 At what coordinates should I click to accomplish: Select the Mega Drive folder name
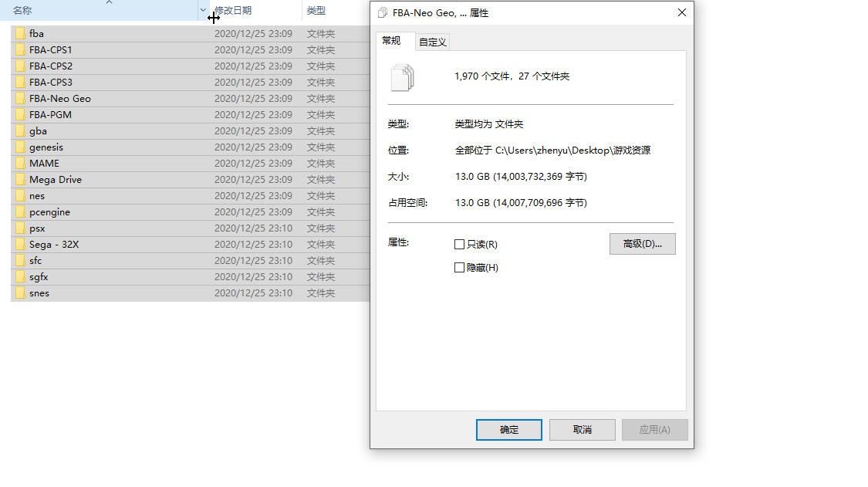coord(56,180)
